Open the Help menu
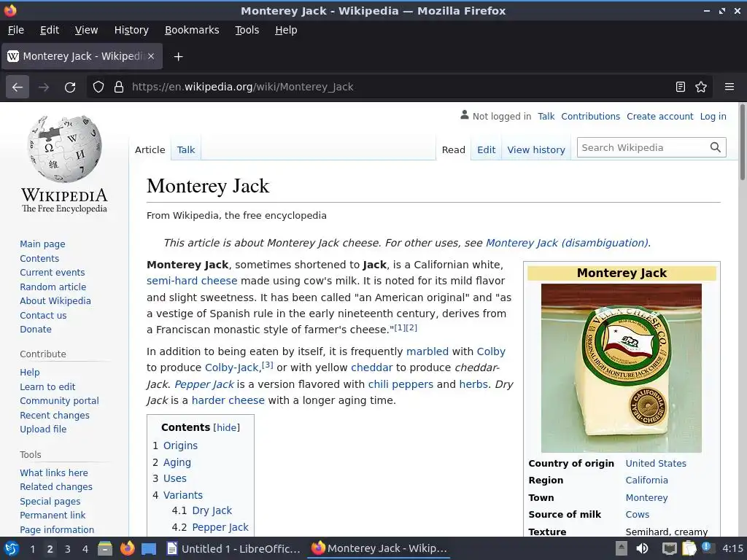747x560 pixels. 286,30
